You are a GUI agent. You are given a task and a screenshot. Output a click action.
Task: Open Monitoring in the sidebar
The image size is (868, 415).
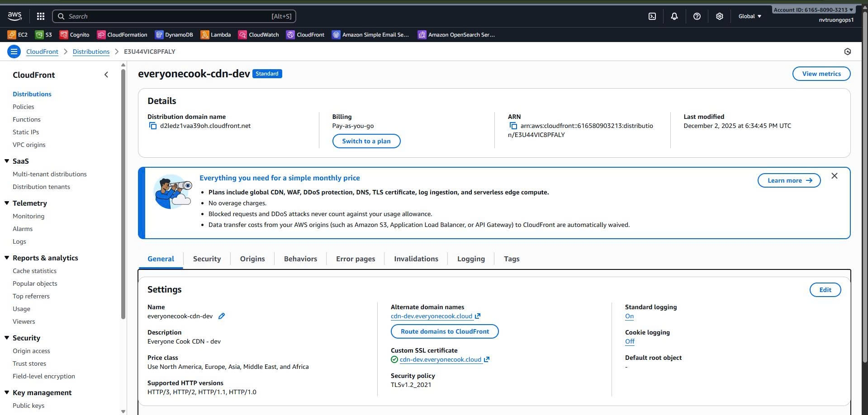28,216
